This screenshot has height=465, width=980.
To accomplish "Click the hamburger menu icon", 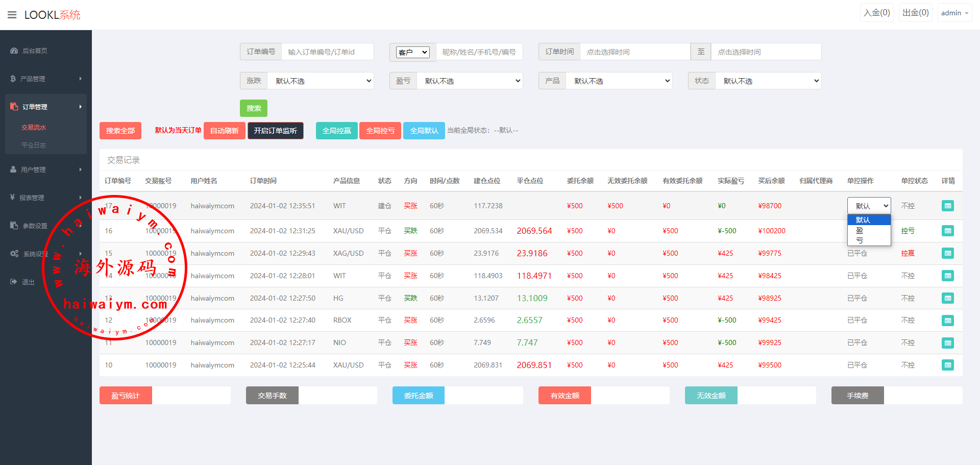I will tap(12, 15).
